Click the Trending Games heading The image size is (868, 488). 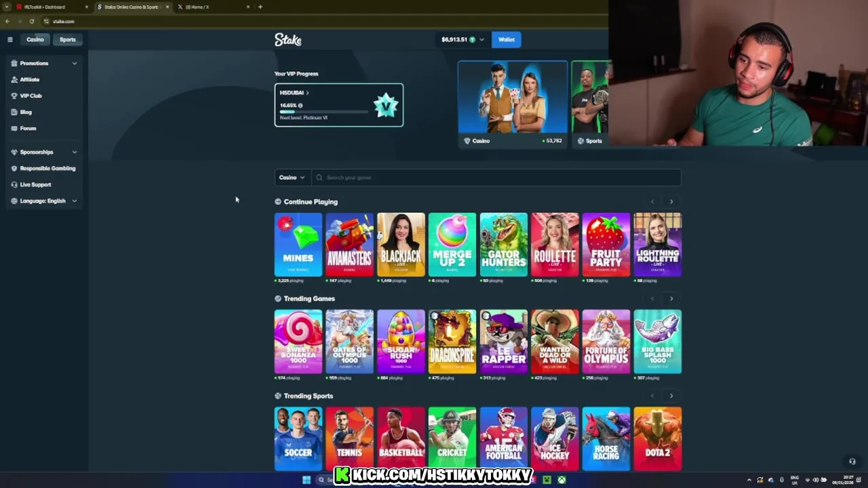pyautogui.click(x=309, y=299)
